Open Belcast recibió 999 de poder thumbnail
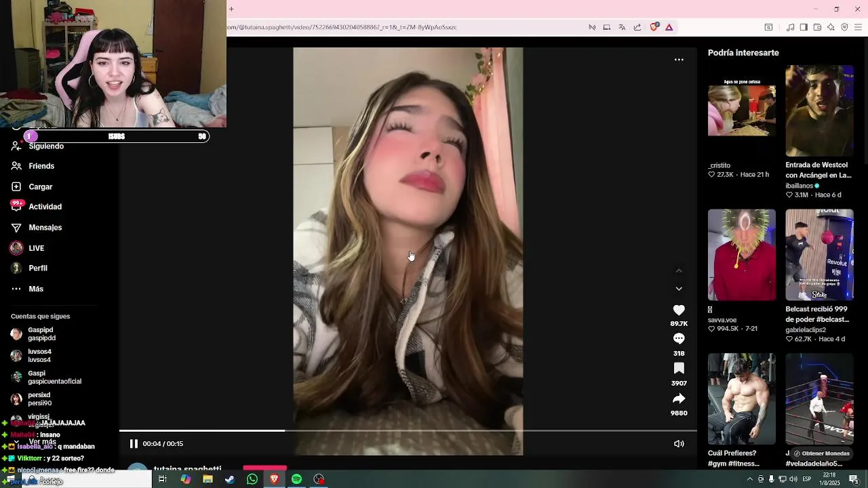868x488 pixels. pos(819,255)
